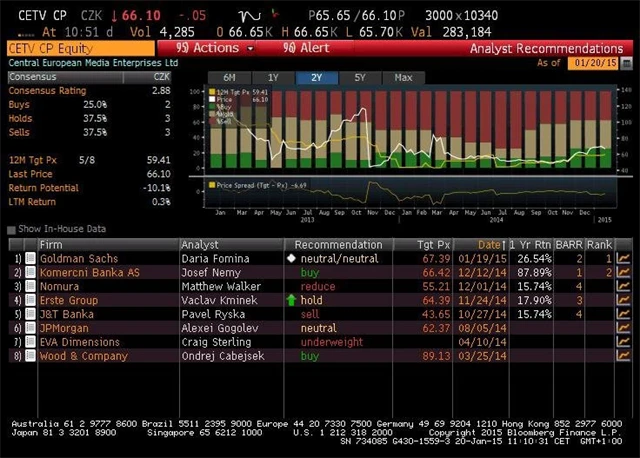Click the JPMorgan row chart icon
Screen dimensions: 640x458
624,328
